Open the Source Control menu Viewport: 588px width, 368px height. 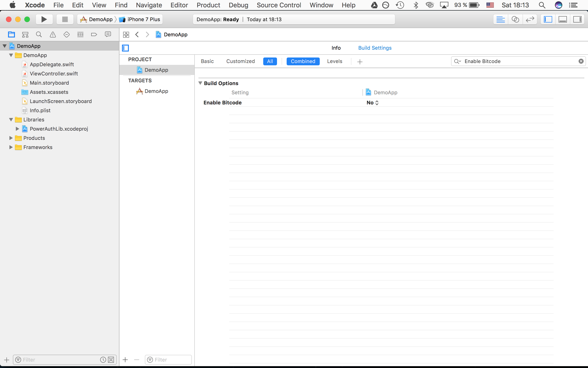pyautogui.click(x=279, y=5)
